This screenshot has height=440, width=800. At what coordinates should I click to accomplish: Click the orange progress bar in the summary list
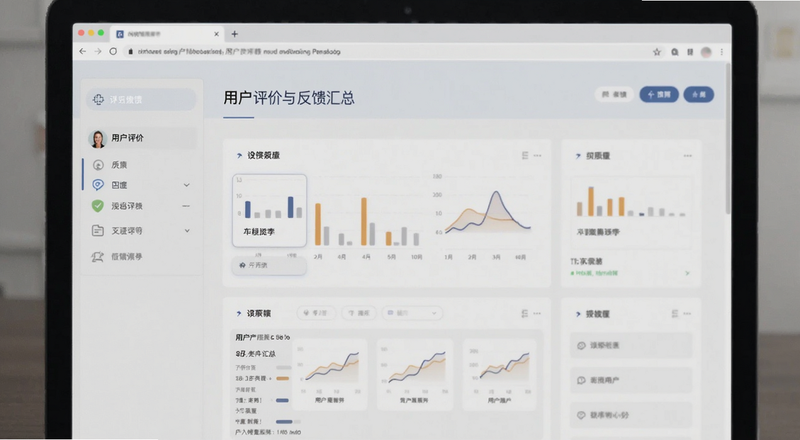283,378
